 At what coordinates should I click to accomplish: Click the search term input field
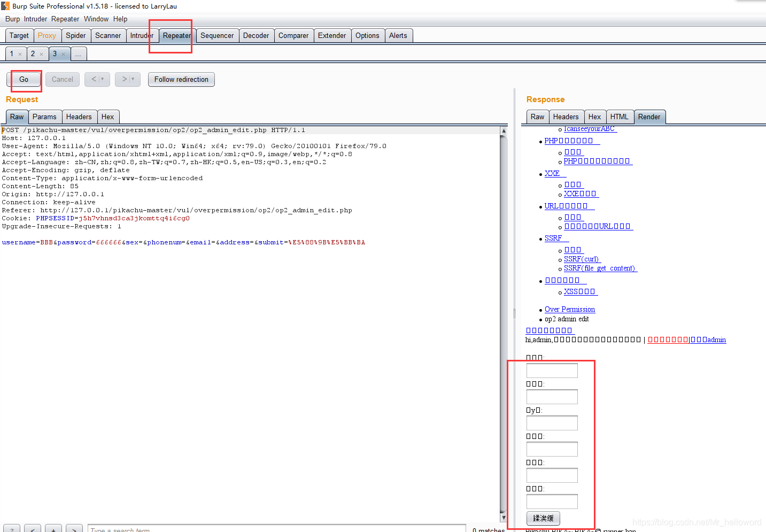point(276,529)
